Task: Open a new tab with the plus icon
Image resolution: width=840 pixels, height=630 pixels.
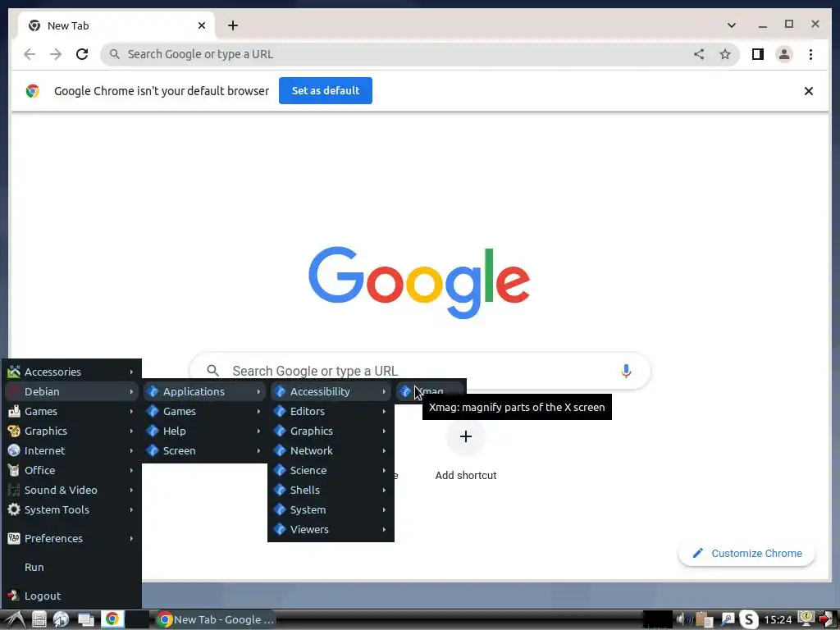Action: [232, 25]
